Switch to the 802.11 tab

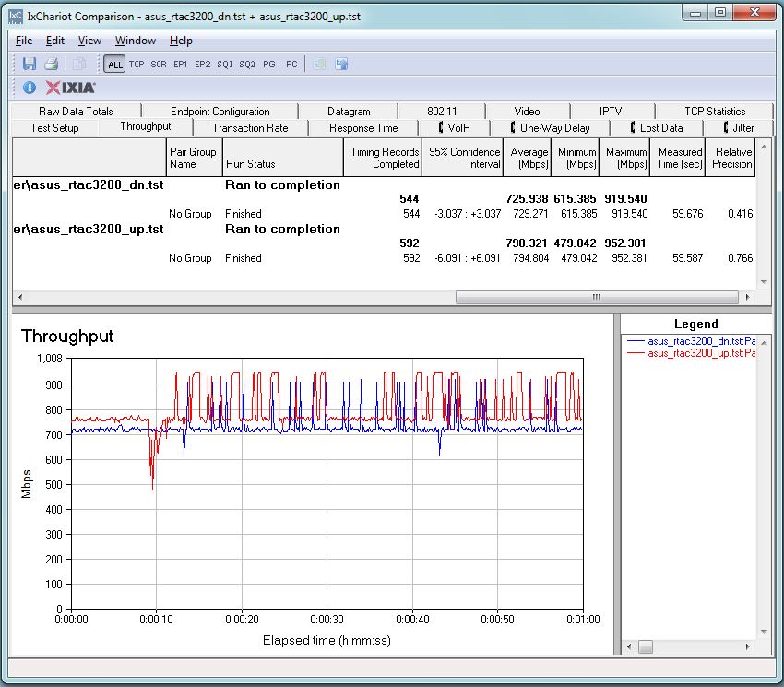[442, 111]
